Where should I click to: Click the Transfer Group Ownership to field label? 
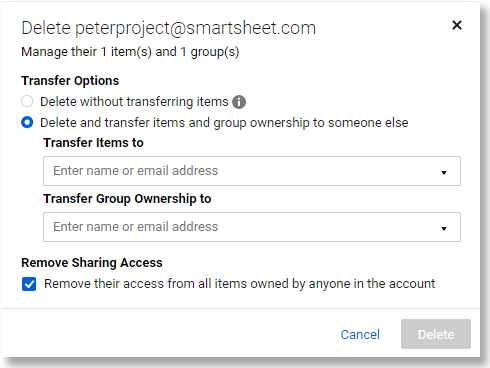coord(127,199)
